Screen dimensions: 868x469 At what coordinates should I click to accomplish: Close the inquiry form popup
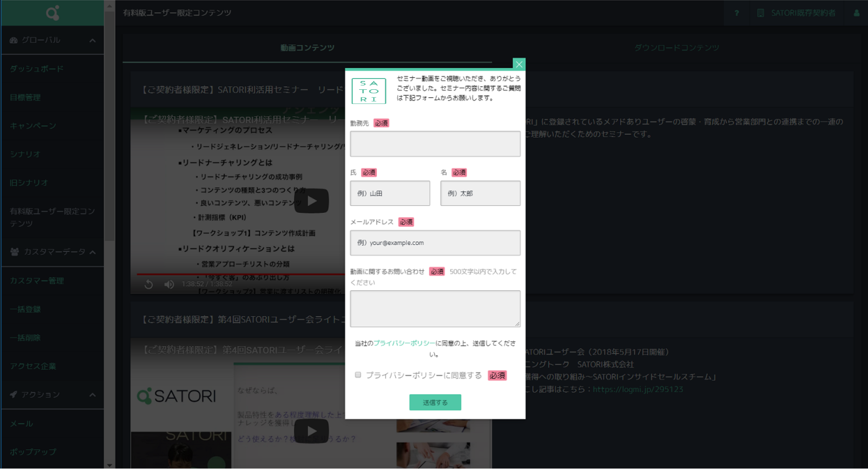pos(519,64)
